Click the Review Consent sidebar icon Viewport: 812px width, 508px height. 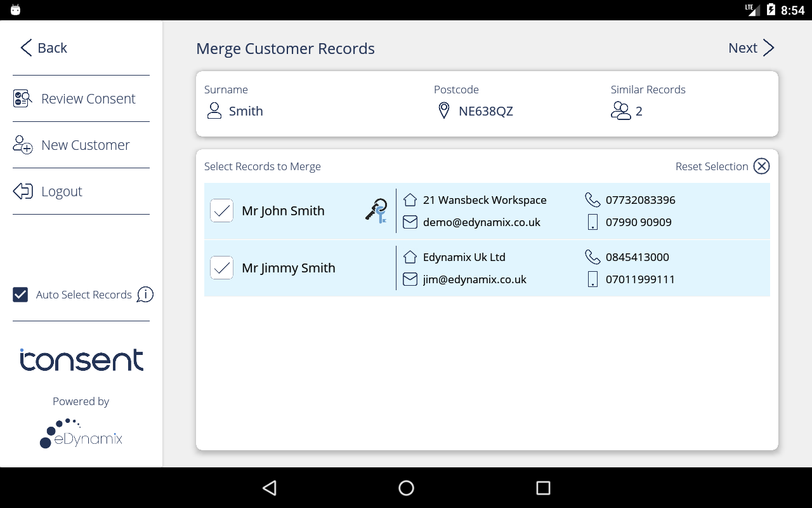[23, 98]
